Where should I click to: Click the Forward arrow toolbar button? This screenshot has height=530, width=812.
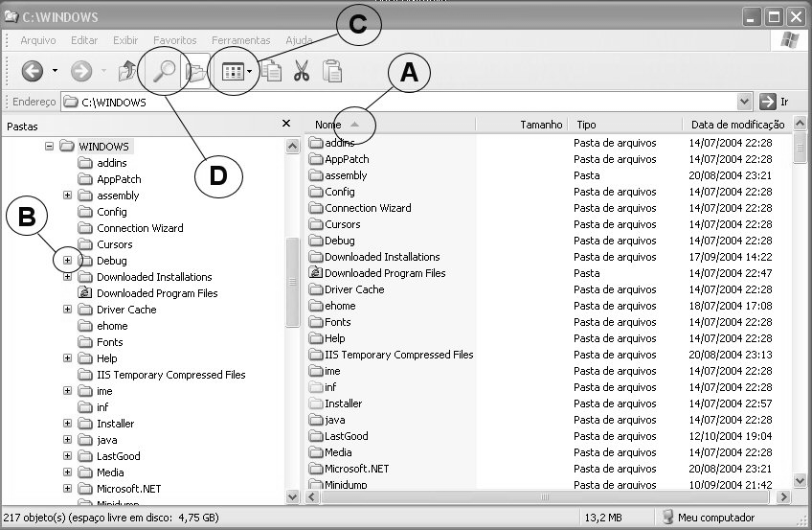(x=81, y=71)
